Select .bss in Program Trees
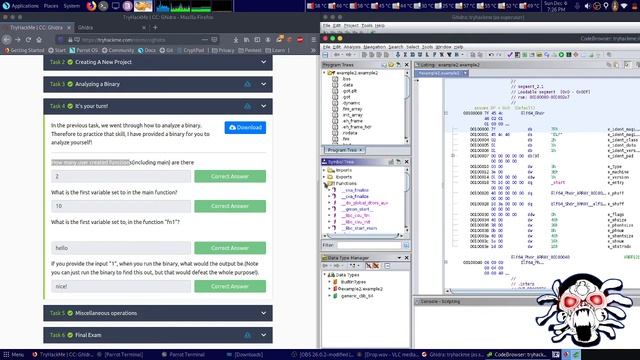Image resolution: width=640 pixels, height=360 pixels. (x=347, y=79)
